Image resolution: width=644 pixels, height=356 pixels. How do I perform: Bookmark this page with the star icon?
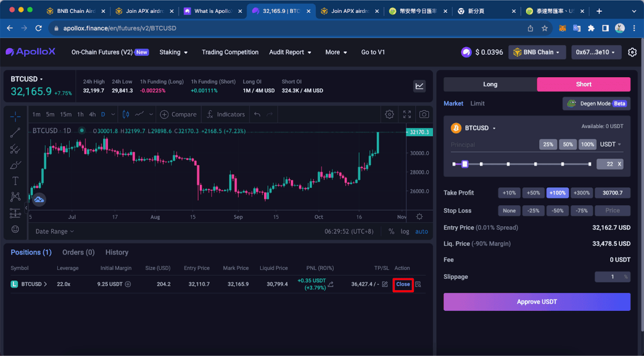[545, 28]
